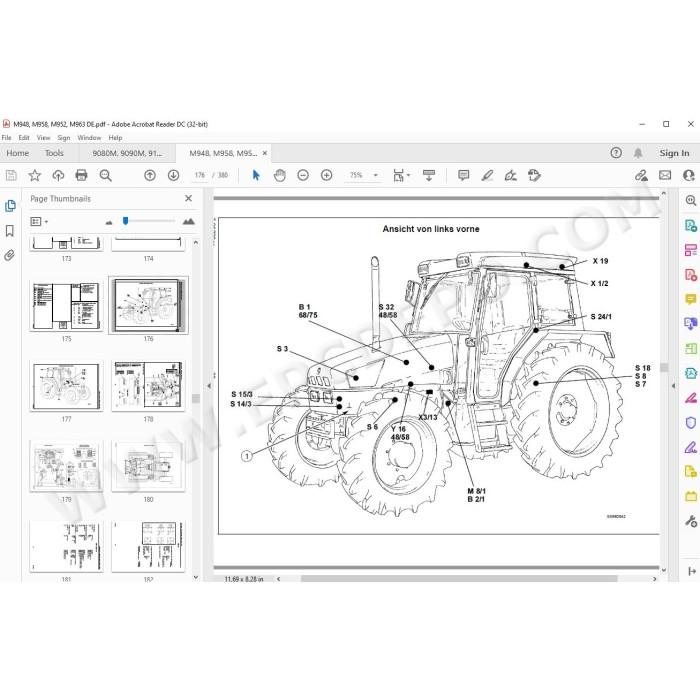
Task: Open the Sign document tool
Action: coord(510,175)
